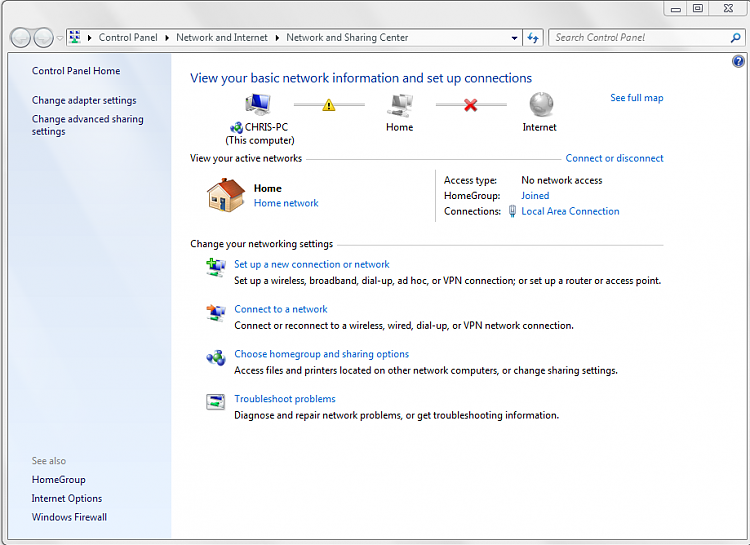Expand the arrow before Control Panel breadcrumb
This screenshot has height=545, width=750.
tap(89, 38)
